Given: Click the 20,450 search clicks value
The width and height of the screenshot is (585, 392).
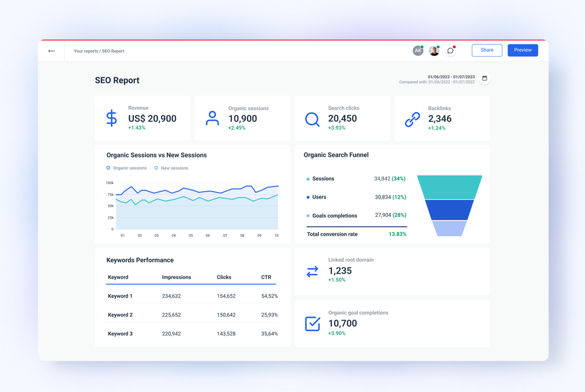Looking at the screenshot, I should [x=343, y=118].
